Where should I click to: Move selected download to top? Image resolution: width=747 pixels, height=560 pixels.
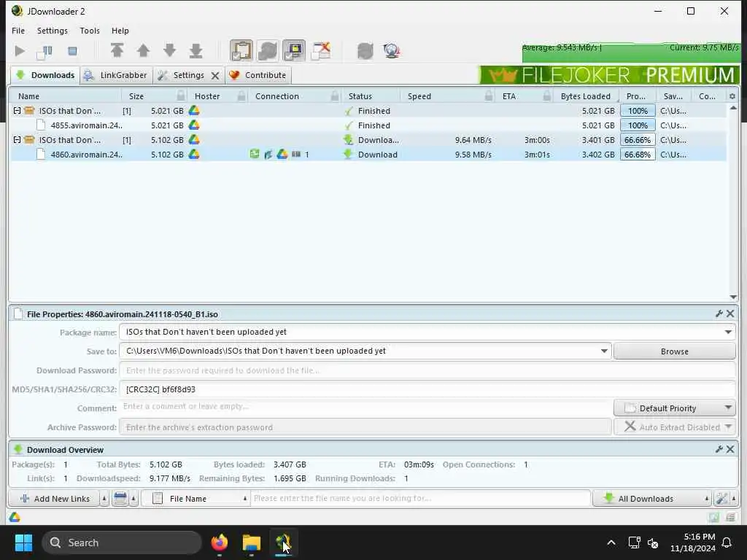tap(117, 50)
